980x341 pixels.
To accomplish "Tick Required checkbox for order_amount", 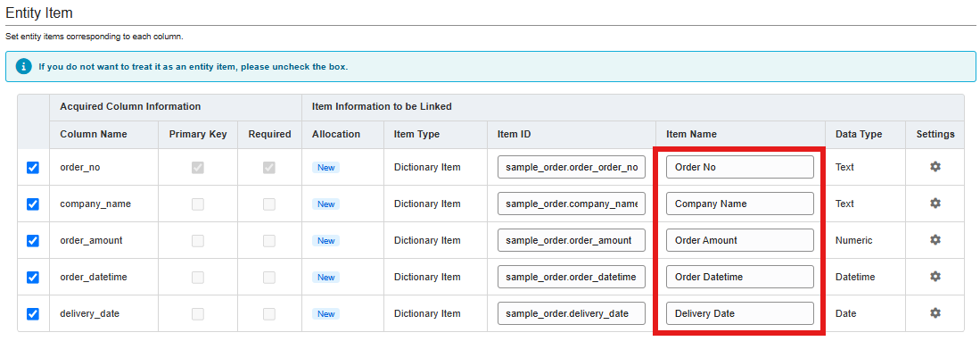I will pyautogui.click(x=269, y=240).
